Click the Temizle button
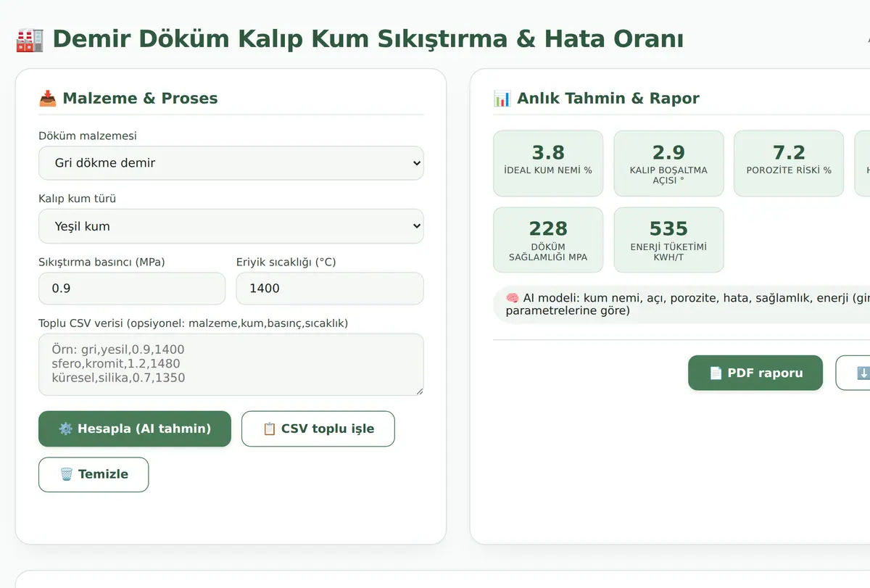This screenshot has height=588, width=870. point(94,474)
